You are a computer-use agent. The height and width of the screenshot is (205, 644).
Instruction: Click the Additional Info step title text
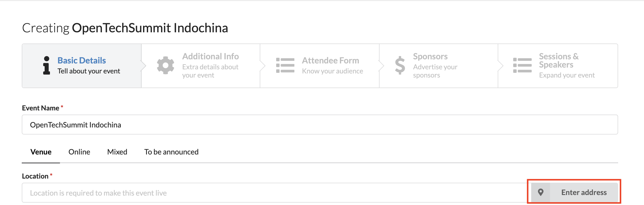210,56
